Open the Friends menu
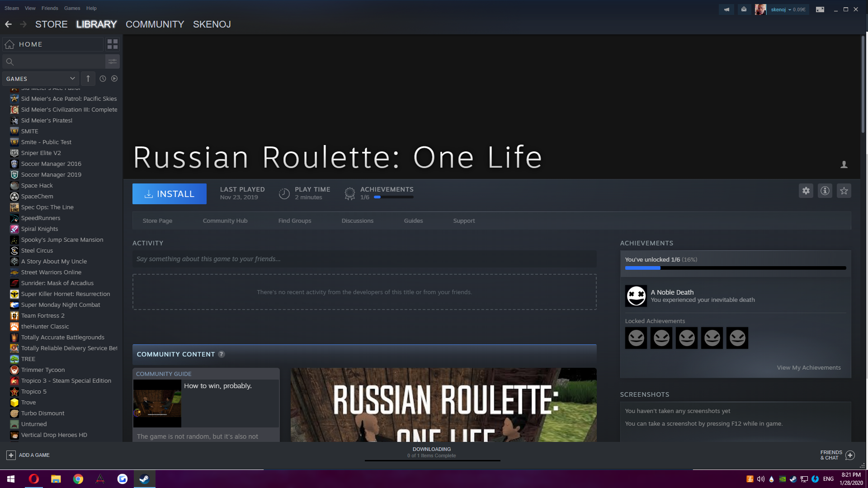This screenshot has height=488, width=868. pyautogui.click(x=50, y=8)
